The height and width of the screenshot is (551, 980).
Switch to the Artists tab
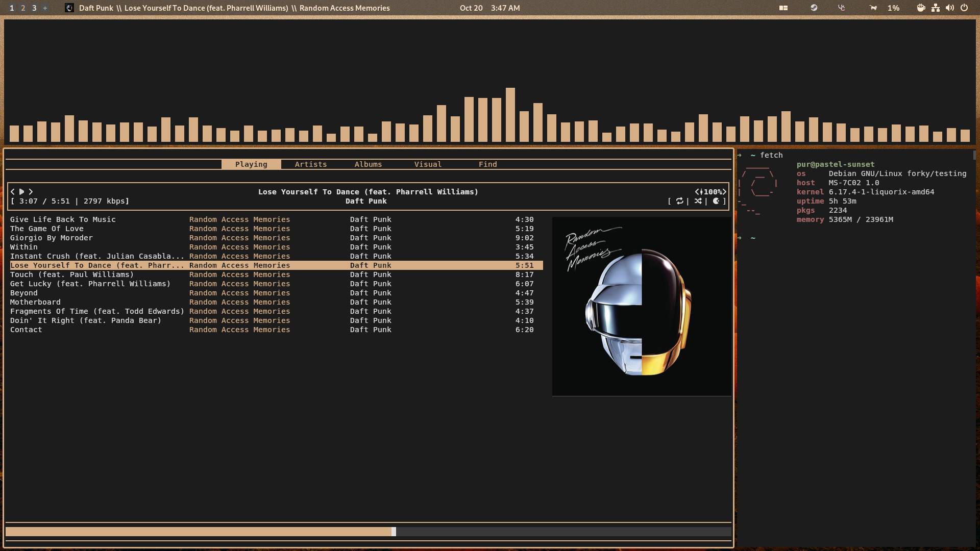click(310, 164)
